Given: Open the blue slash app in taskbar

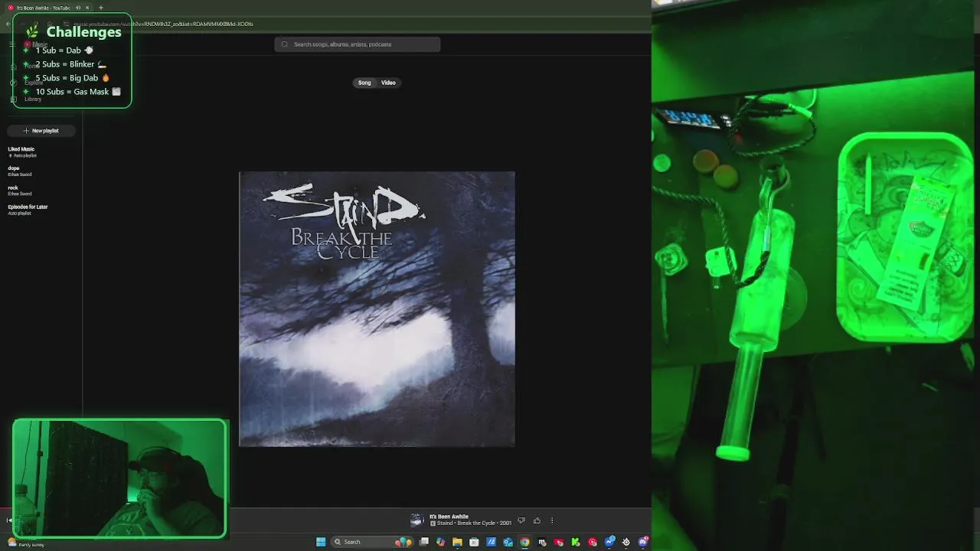Looking at the screenshot, I should 491,542.
